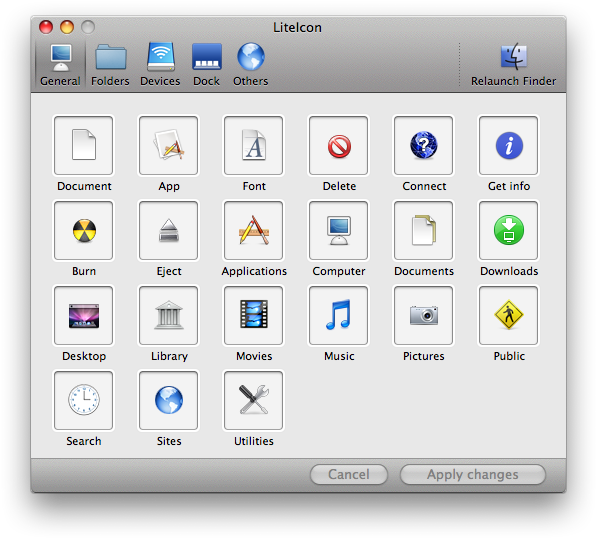Click the Apply changes button
This screenshot has width=596, height=538.
pyautogui.click(x=472, y=475)
